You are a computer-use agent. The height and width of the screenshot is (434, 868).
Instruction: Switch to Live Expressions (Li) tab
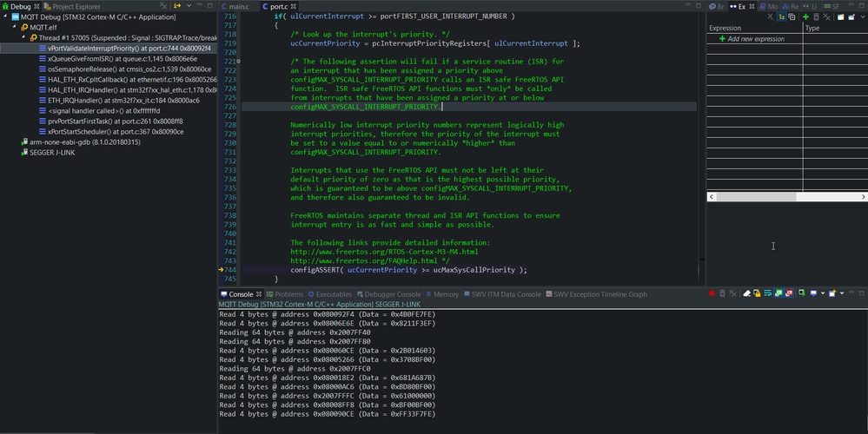coord(811,6)
